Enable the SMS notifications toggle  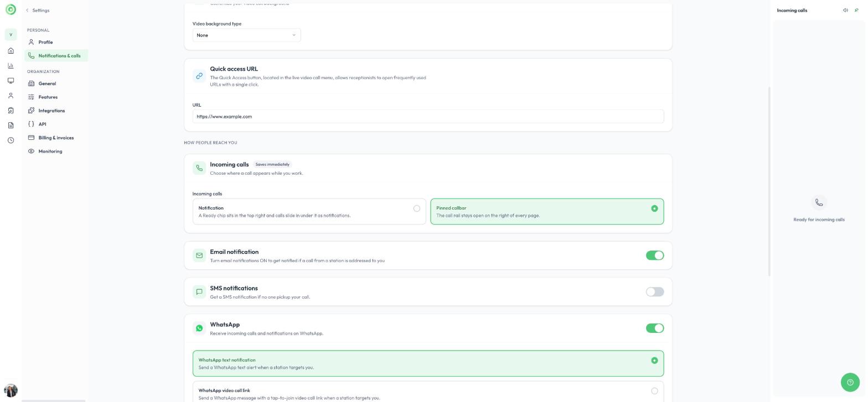(655, 292)
